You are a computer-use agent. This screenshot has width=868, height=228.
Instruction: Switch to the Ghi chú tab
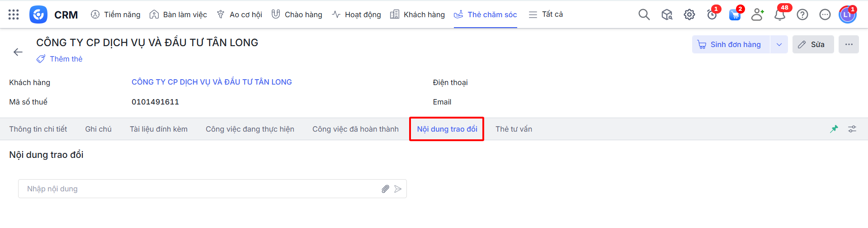pos(98,129)
